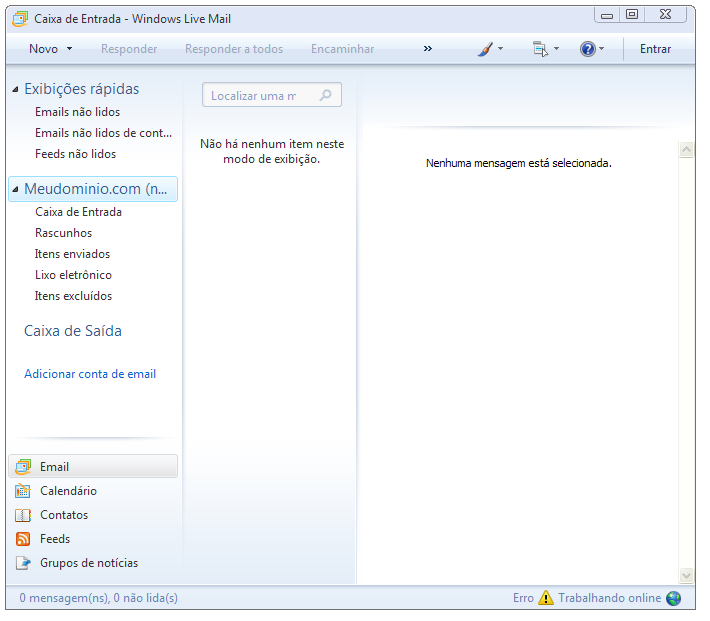Click the Exibições rápidas heading
Viewport: 710px width, 621px height.
[x=82, y=89]
